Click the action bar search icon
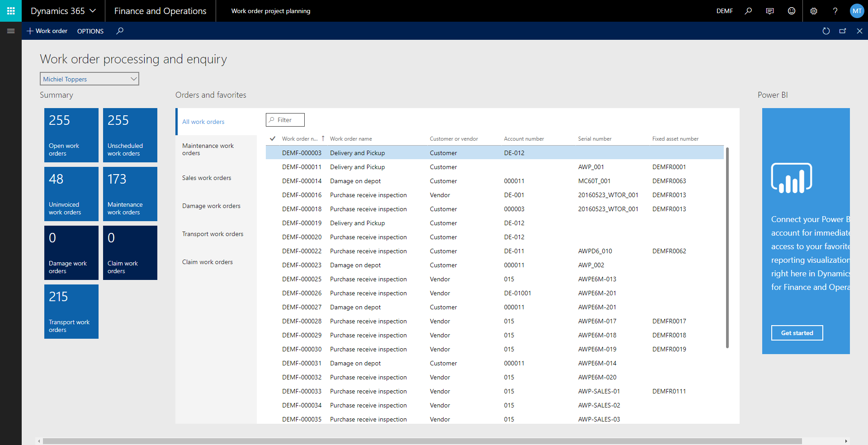The height and width of the screenshot is (445, 868). [120, 31]
